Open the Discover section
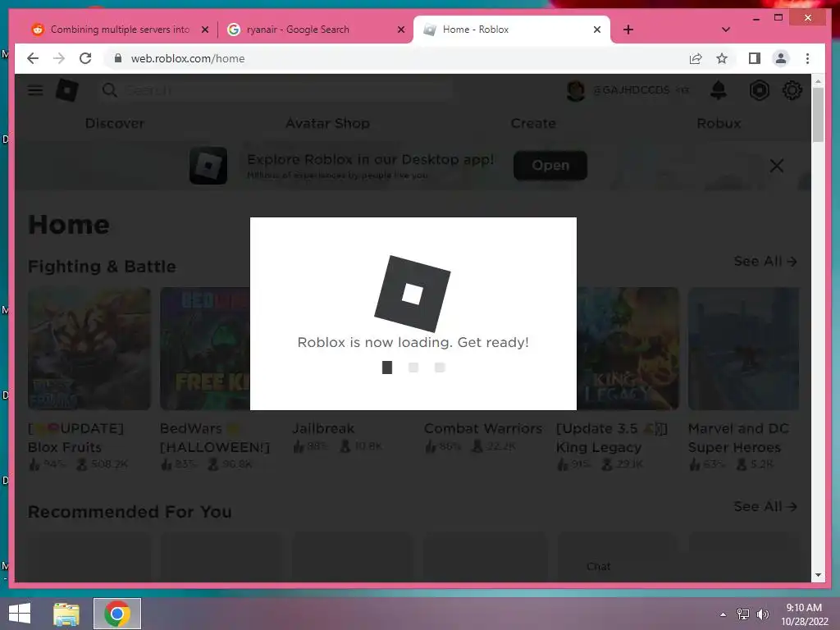This screenshot has width=840, height=630. (x=115, y=123)
